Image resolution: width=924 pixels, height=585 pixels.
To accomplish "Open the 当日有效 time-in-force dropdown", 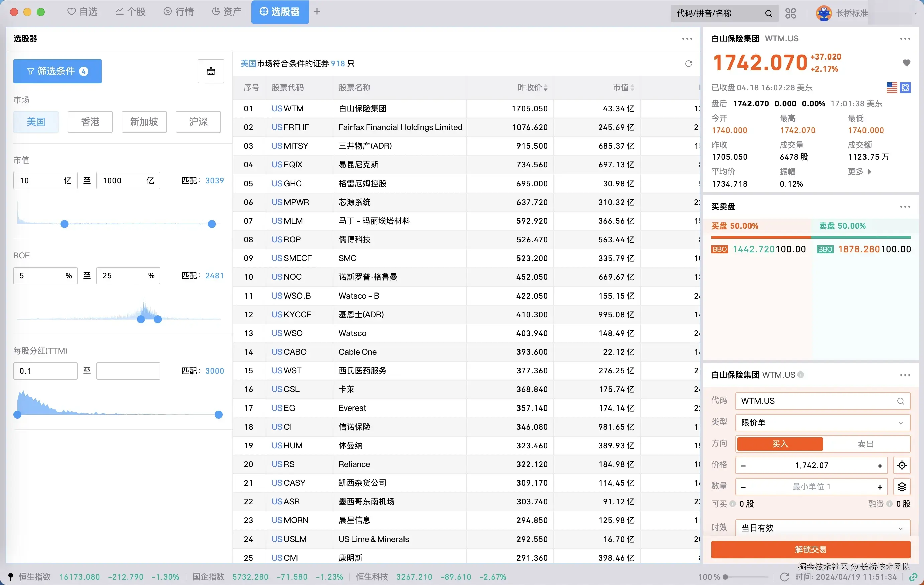I will [822, 528].
